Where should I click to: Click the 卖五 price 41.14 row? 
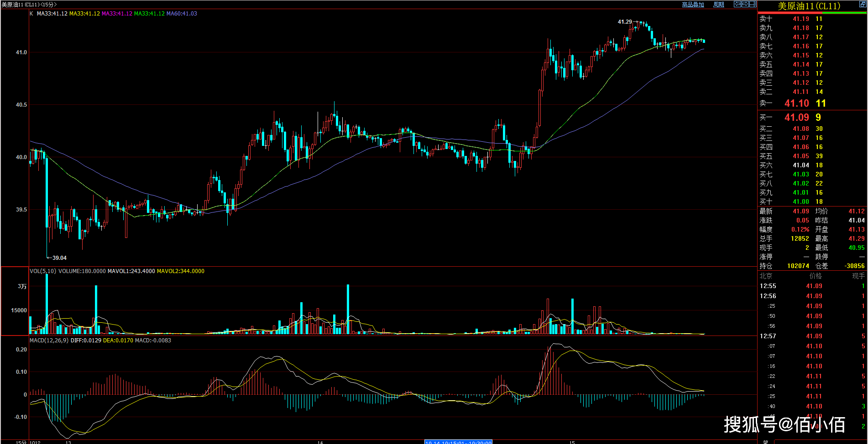812,64
